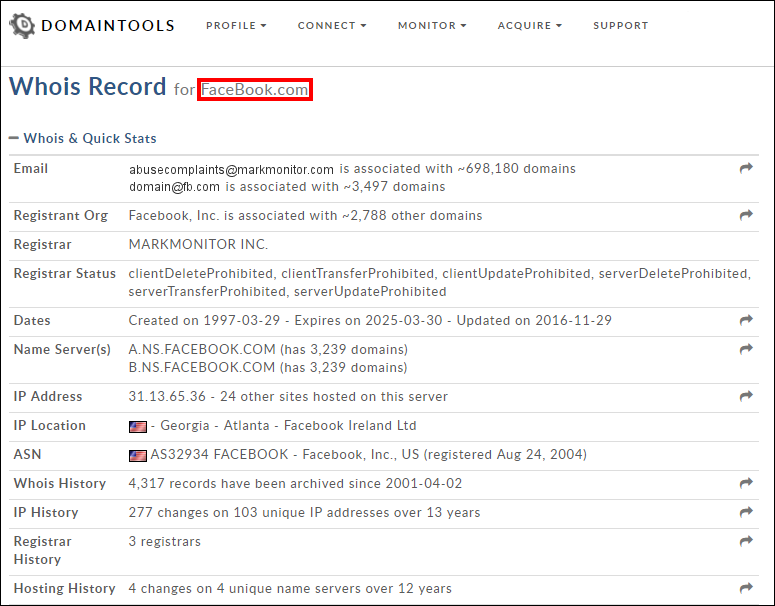Click the share arrow in IP Address row
Image resolution: width=775 pixels, height=606 pixels.
pyautogui.click(x=746, y=395)
